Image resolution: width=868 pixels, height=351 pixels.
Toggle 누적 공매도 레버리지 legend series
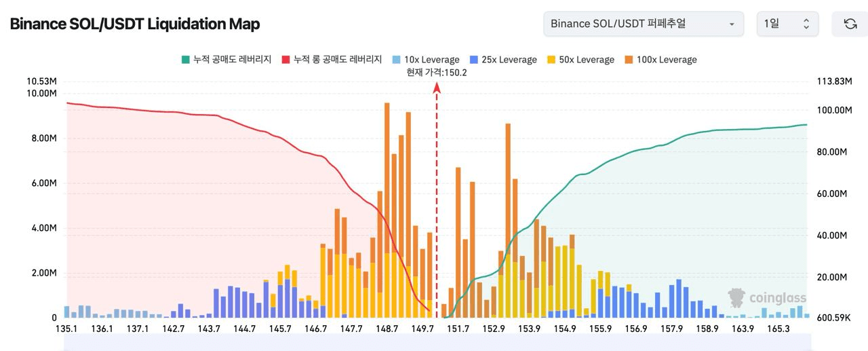(x=226, y=60)
